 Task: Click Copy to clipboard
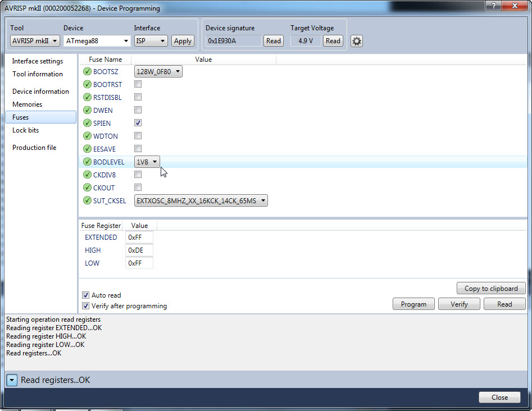tap(491, 288)
